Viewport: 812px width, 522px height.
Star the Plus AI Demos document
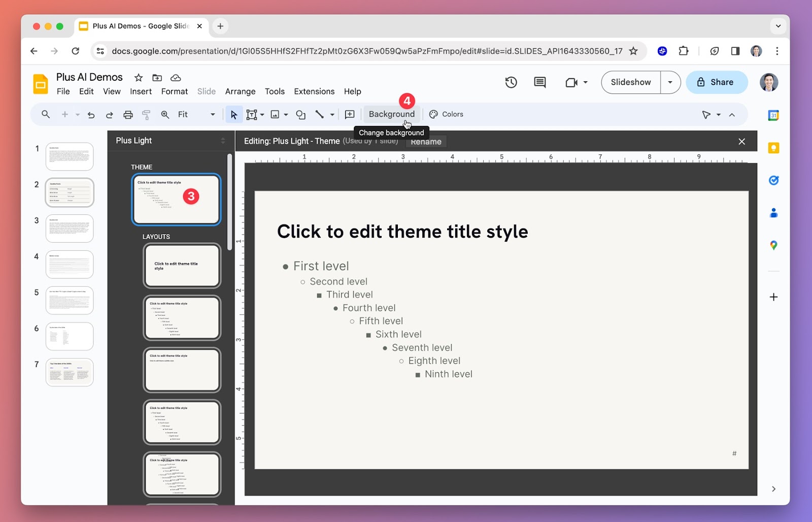pyautogui.click(x=138, y=78)
